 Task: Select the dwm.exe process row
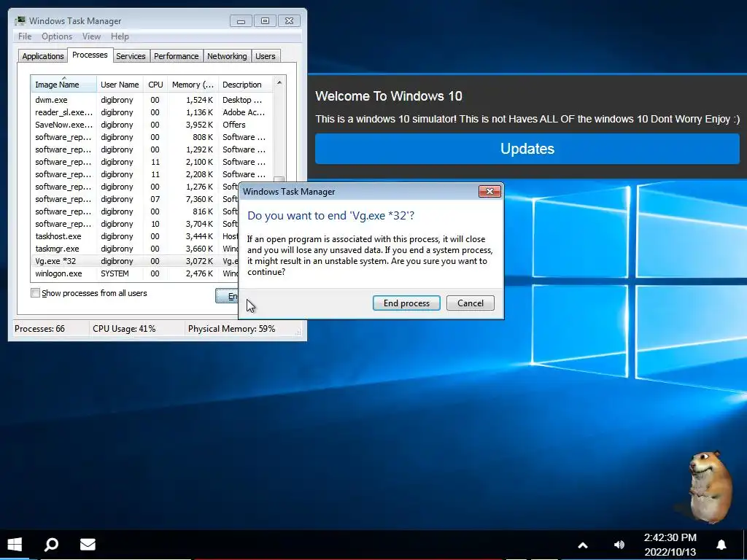(x=152, y=100)
